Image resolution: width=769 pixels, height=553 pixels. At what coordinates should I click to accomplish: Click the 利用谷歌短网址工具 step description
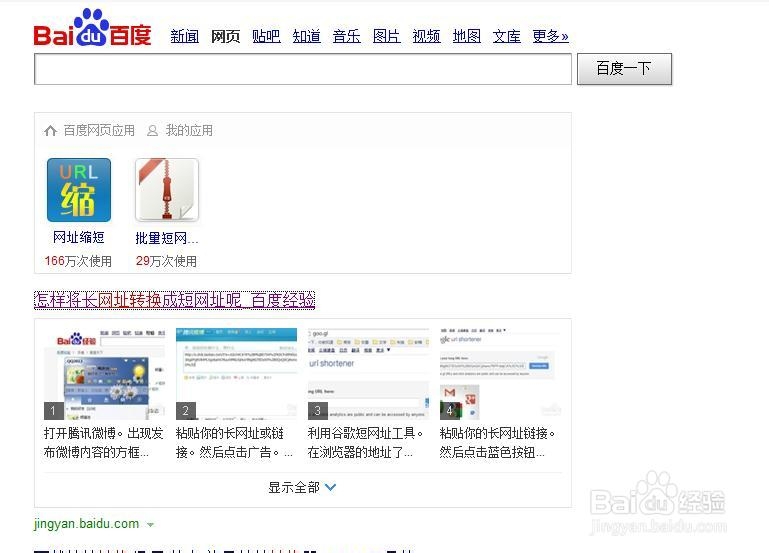point(365,443)
